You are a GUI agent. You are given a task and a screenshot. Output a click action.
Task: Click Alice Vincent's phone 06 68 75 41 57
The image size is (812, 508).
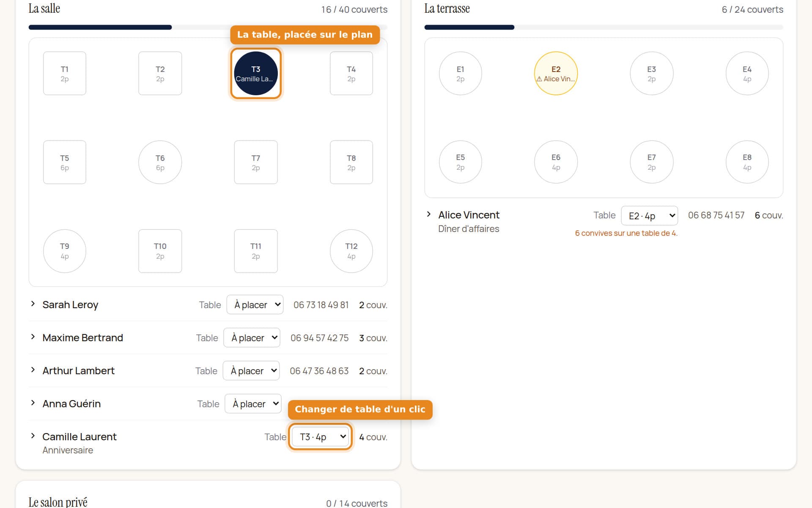pos(716,215)
